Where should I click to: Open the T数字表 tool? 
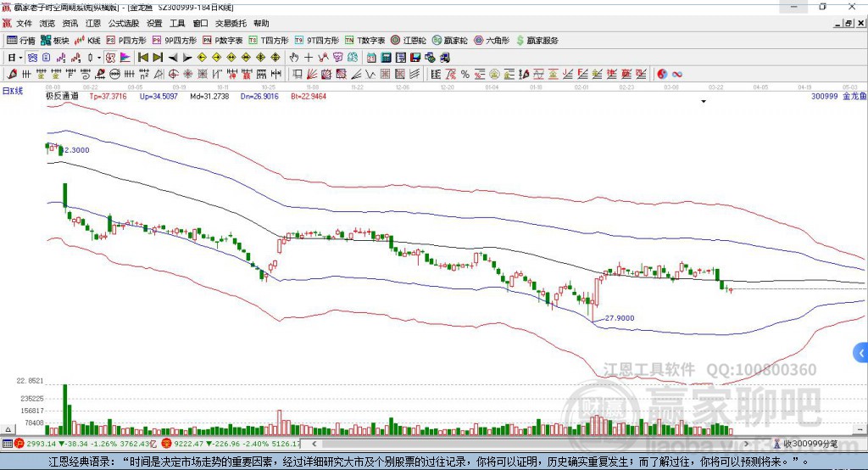(364, 41)
